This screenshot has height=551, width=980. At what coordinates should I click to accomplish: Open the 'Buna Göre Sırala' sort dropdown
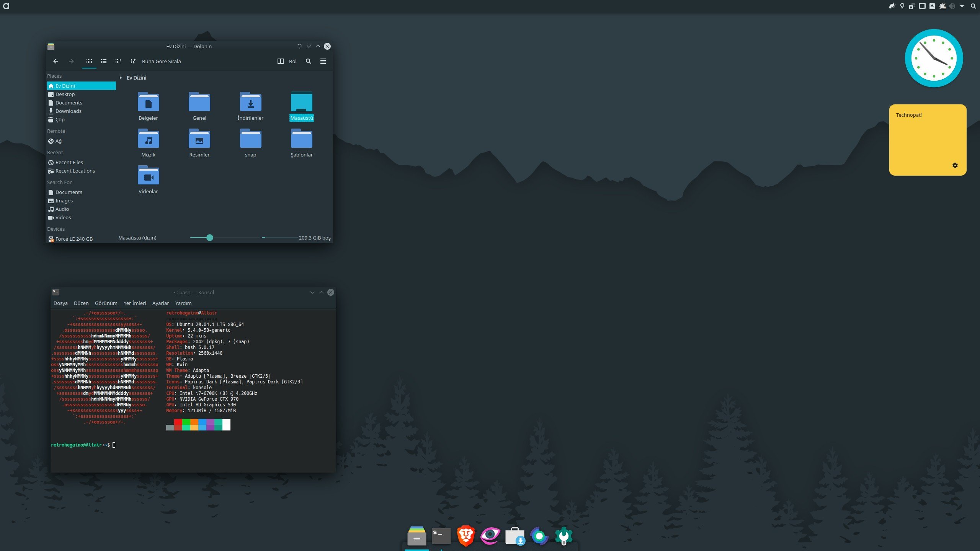click(161, 61)
